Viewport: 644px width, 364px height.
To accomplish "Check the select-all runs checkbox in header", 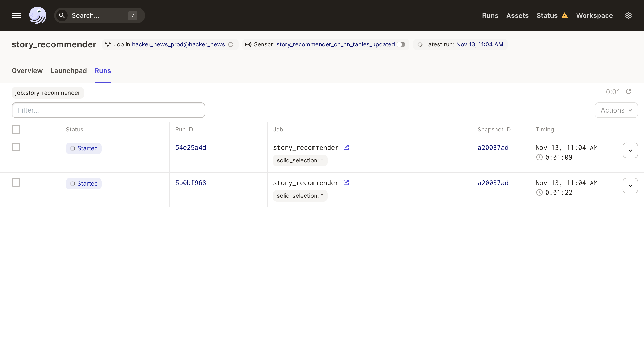I will [x=16, y=130].
